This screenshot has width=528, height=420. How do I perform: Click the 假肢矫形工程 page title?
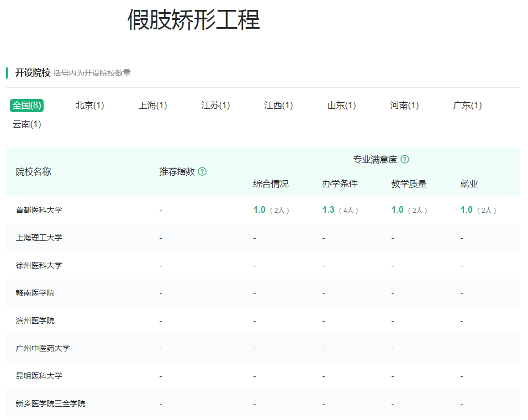click(194, 19)
